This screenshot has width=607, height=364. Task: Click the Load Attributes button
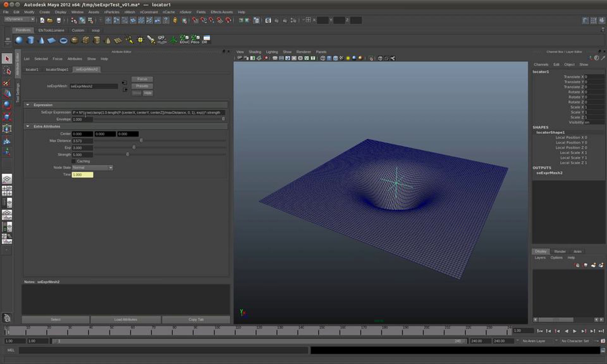(x=125, y=320)
